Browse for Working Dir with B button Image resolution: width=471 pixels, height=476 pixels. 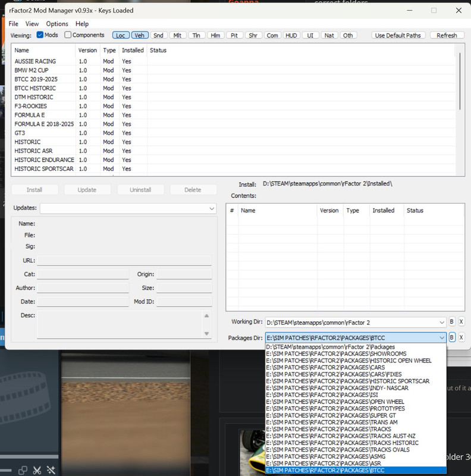(x=451, y=322)
